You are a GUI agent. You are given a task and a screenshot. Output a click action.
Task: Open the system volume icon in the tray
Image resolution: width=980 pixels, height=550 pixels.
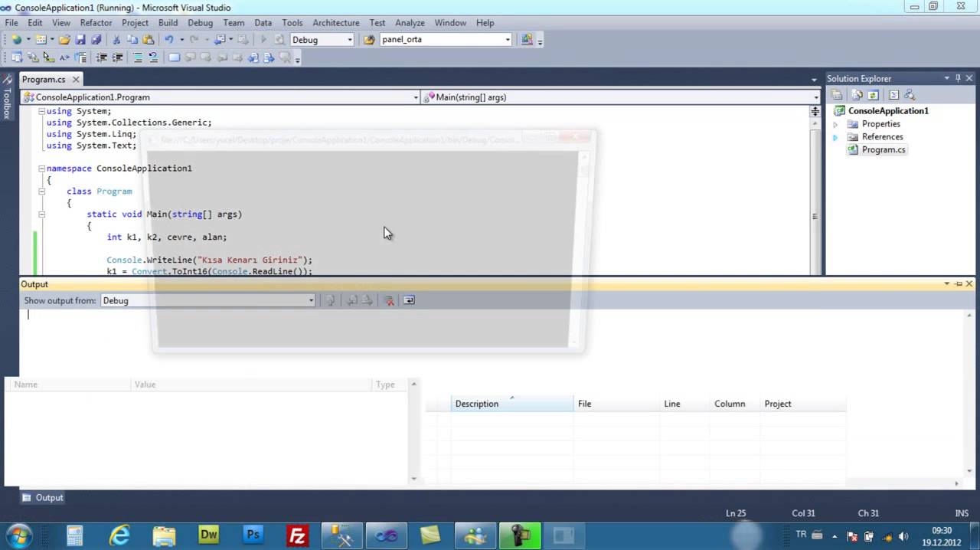tap(903, 537)
